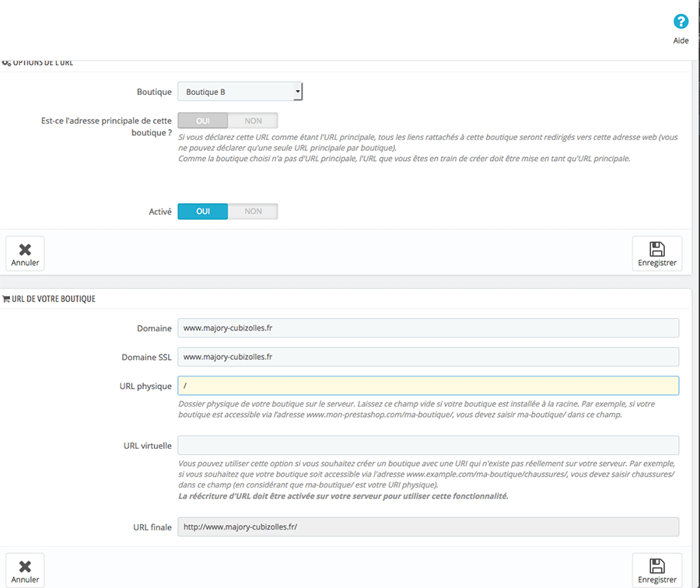Open the Boutique dropdown showing Boutique B
The image size is (700, 588).
click(x=240, y=92)
